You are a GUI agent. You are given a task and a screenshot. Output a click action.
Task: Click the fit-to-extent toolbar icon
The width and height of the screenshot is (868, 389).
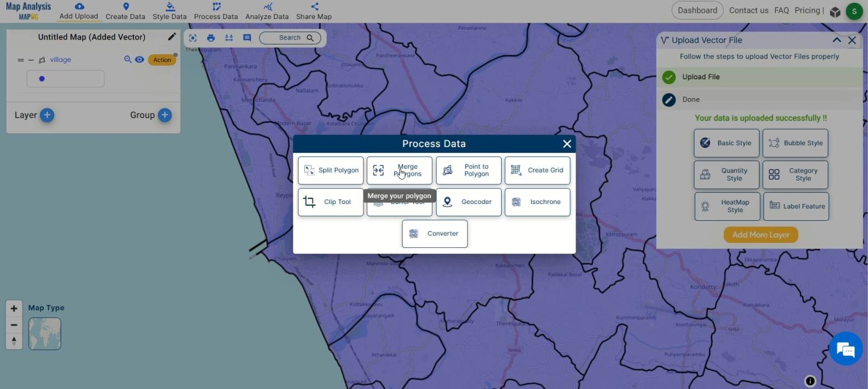point(193,38)
